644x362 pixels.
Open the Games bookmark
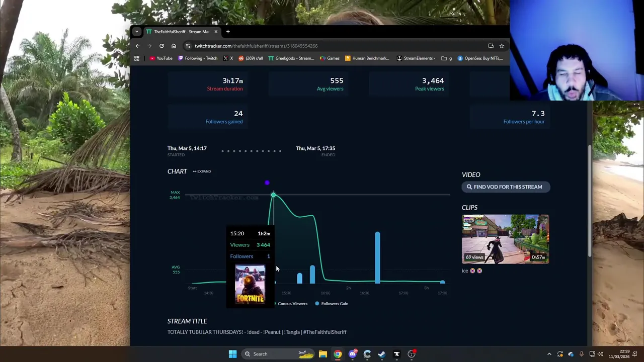(330, 58)
